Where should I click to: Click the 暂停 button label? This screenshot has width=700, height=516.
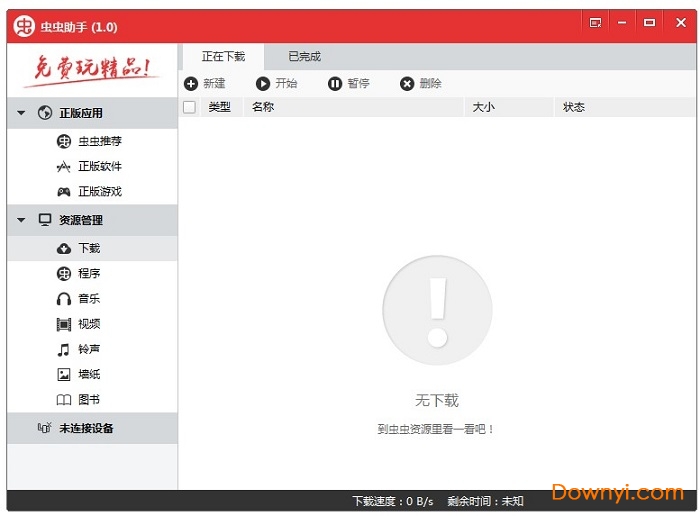(358, 83)
